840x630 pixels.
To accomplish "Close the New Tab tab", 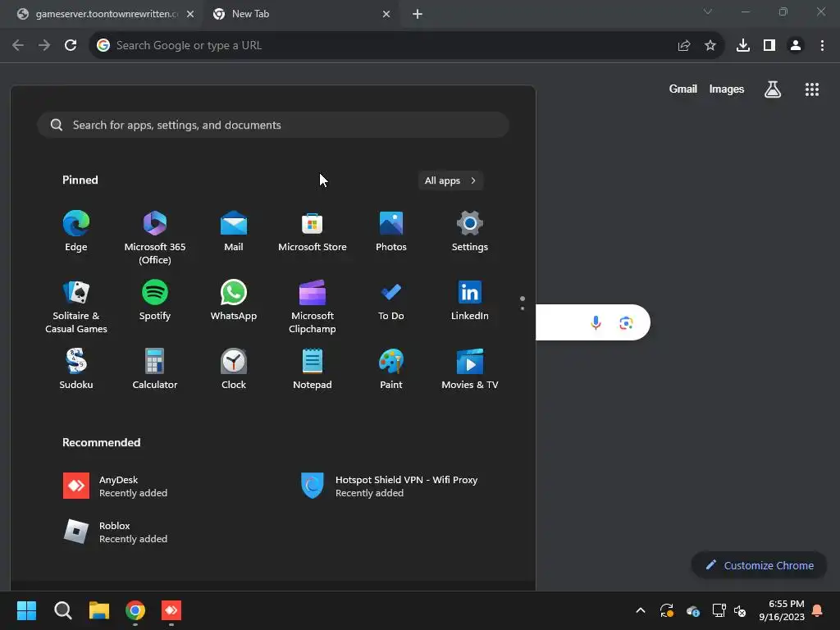I will (x=386, y=14).
